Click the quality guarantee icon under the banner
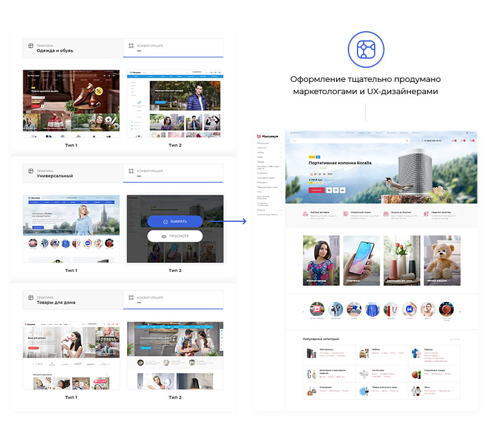Image resolution: width=489 pixels, height=448 pixels. (426, 215)
